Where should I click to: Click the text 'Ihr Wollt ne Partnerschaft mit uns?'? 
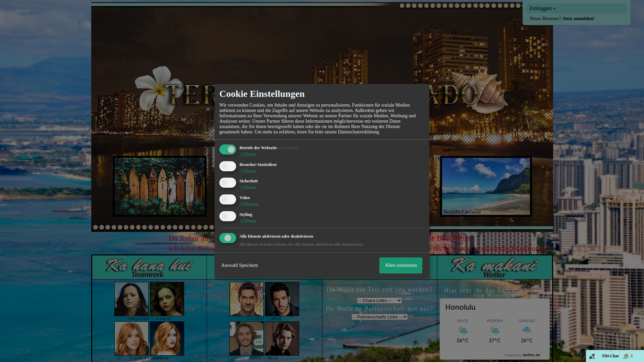coord(379,309)
